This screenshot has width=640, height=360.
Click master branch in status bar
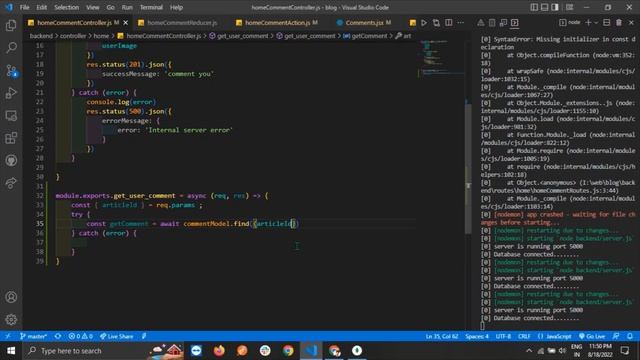33,336
